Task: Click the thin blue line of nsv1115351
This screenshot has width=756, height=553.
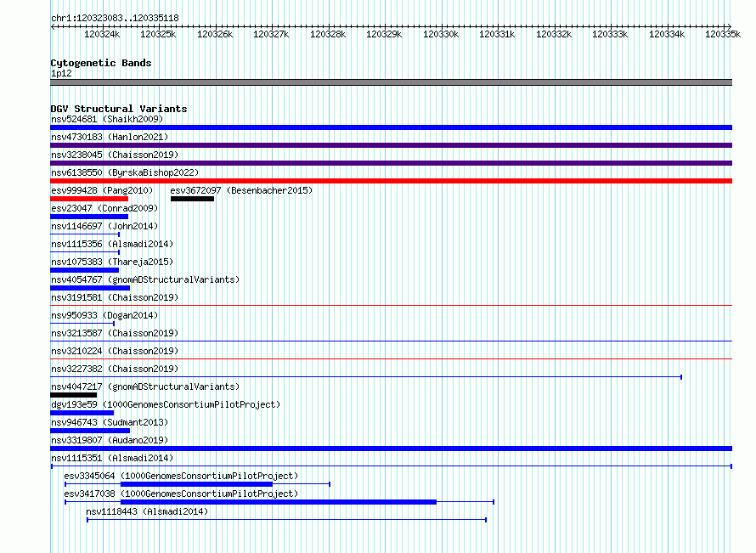Action: coord(392,466)
